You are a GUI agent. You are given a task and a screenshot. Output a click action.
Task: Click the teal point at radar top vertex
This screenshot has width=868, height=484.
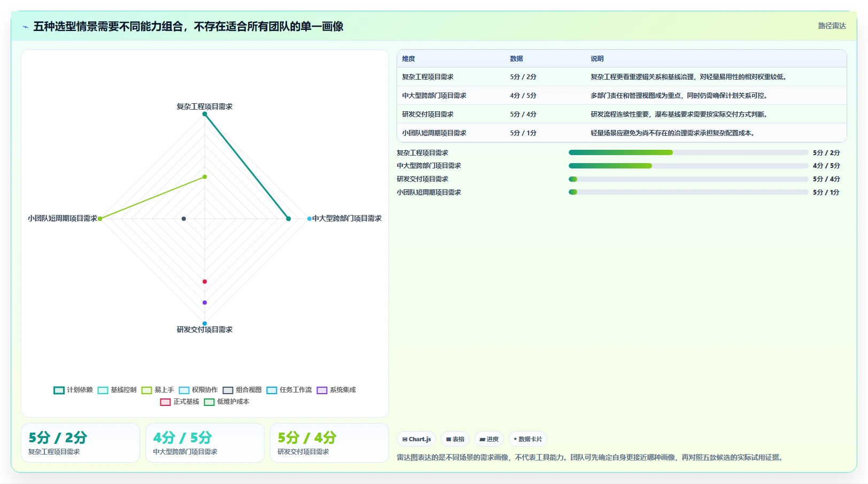pyautogui.click(x=205, y=114)
